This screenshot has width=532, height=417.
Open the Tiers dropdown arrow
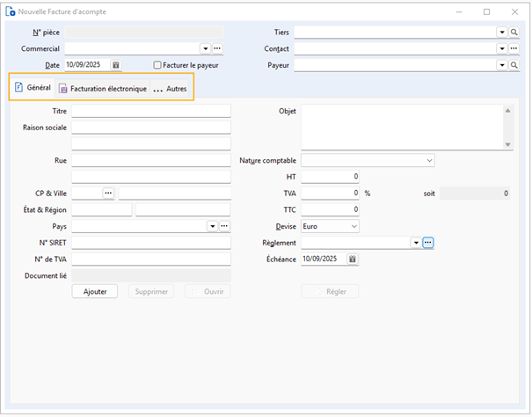501,32
